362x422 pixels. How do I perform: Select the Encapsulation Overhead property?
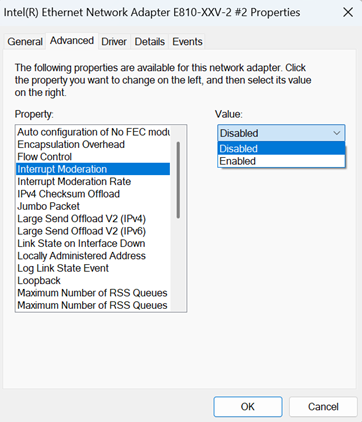(93, 144)
